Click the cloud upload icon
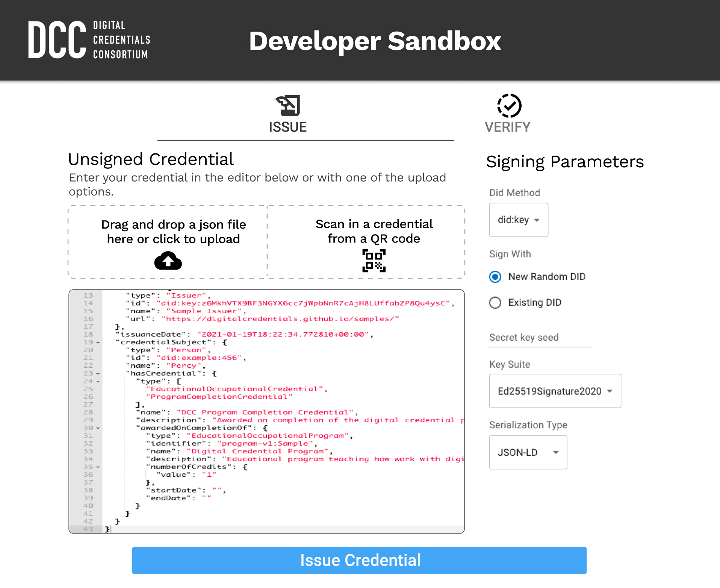Image resolution: width=720 pixels, height=588 pixels. click(x=168, y=261)
